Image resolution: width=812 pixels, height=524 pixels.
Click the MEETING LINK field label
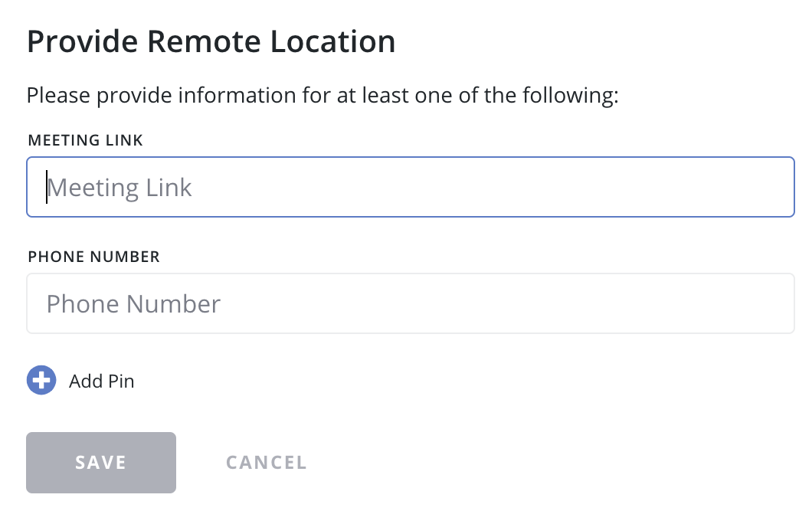tap(86, 140)
